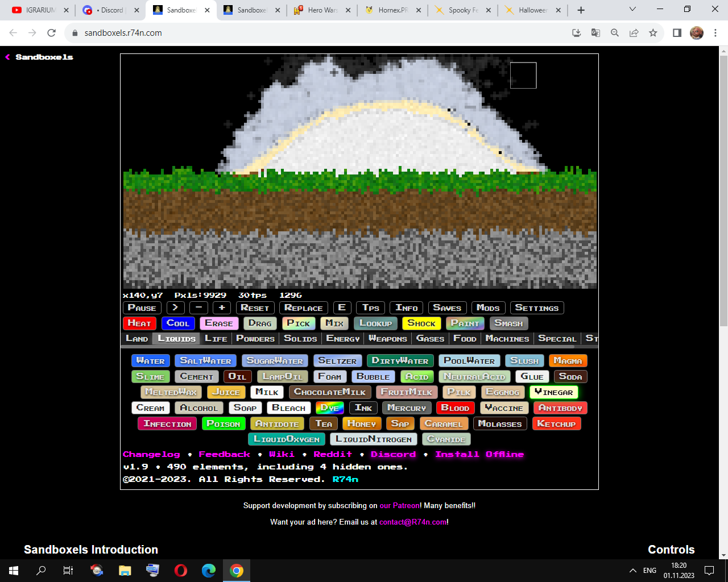Choose the Dye element

[x=329, y=408]
